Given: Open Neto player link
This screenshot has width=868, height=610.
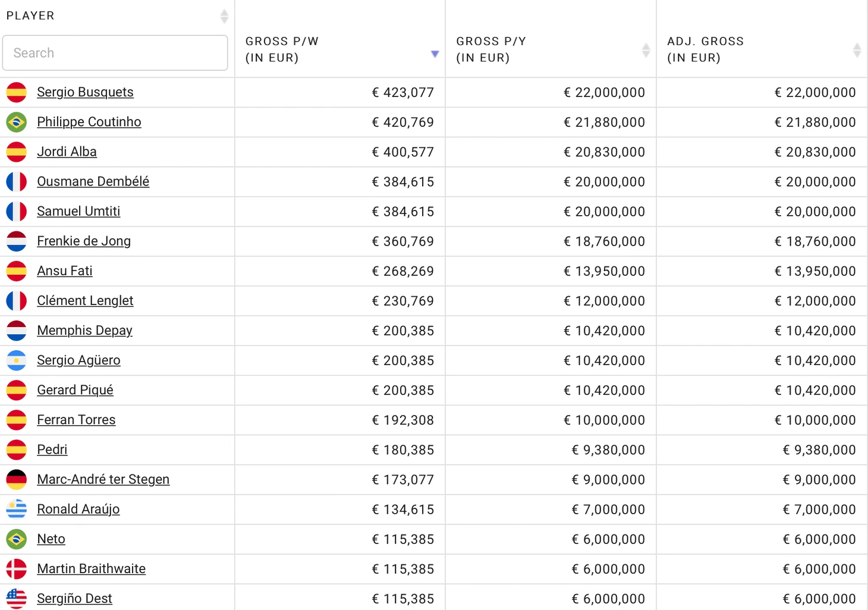Looking at the screenshot, I should click(51, 539).
